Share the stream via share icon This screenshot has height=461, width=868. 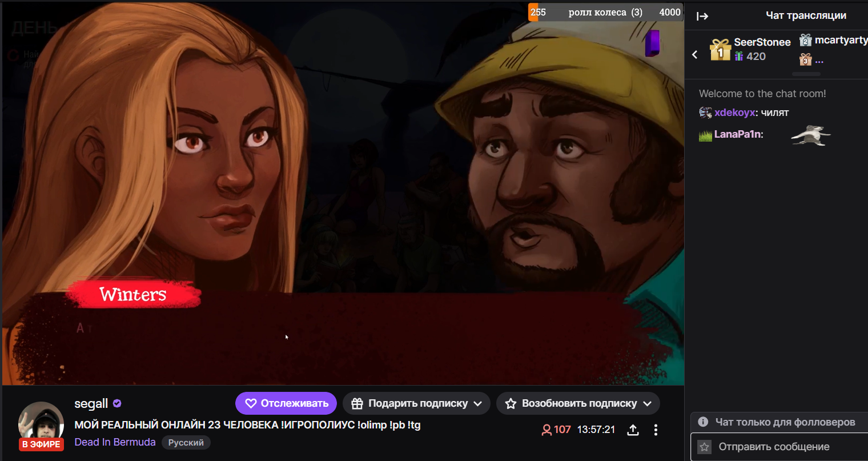coord(633,430)
